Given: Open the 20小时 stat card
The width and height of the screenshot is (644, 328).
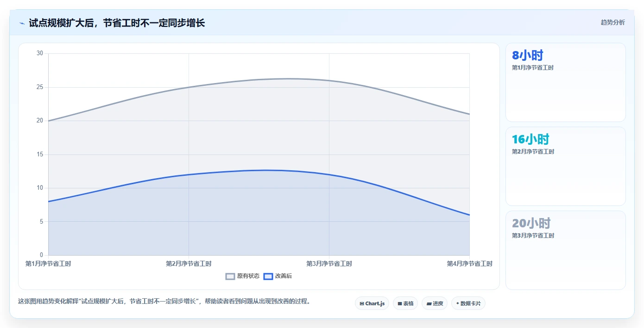Looking at the screenshot, I should click(x=566, y=250).
